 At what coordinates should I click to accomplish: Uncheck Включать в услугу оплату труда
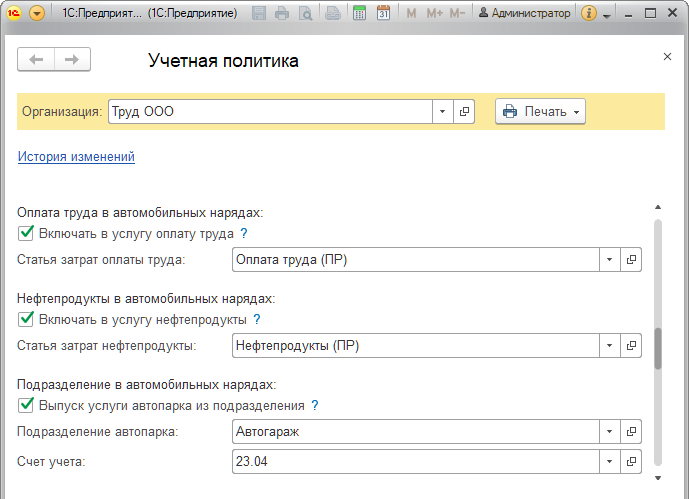pos(26,233)
